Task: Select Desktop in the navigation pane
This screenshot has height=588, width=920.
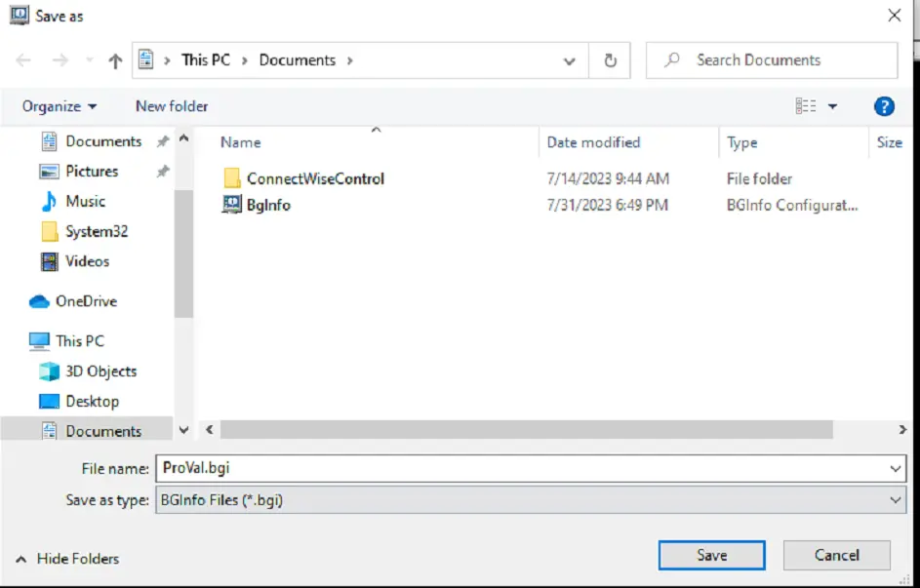Action: (92, 402)
